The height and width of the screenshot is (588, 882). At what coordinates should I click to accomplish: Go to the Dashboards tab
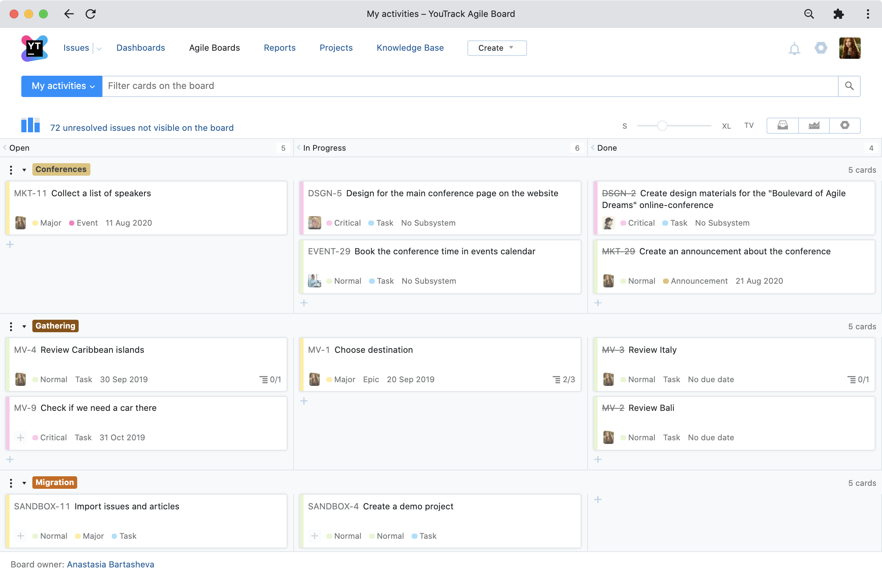point(141,48)
